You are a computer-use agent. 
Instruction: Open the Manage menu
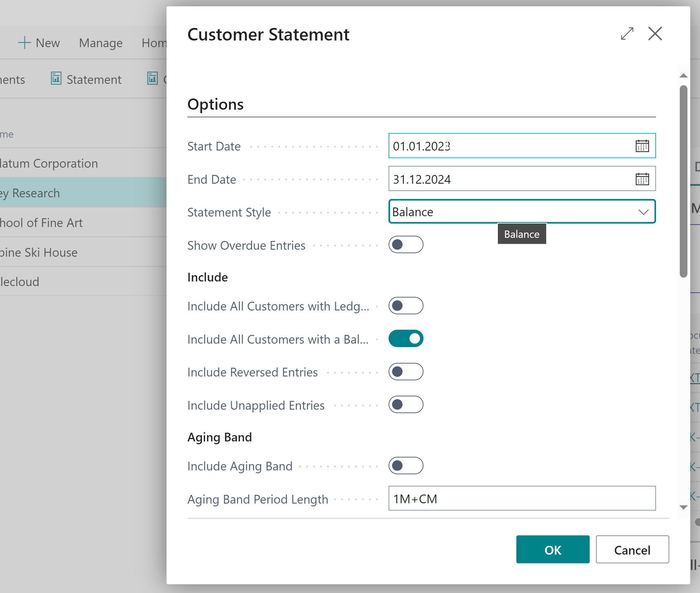click(101, 43)
